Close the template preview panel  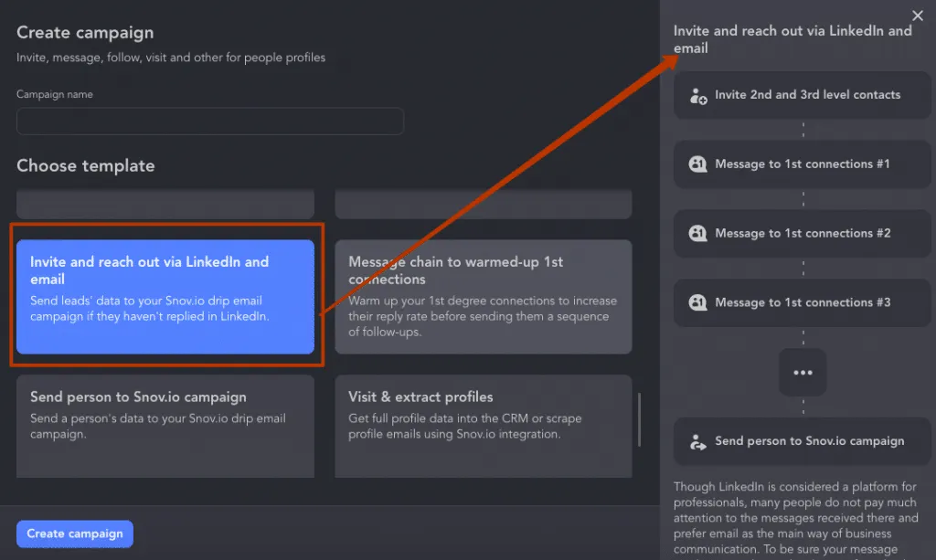[x=918, y=16]
